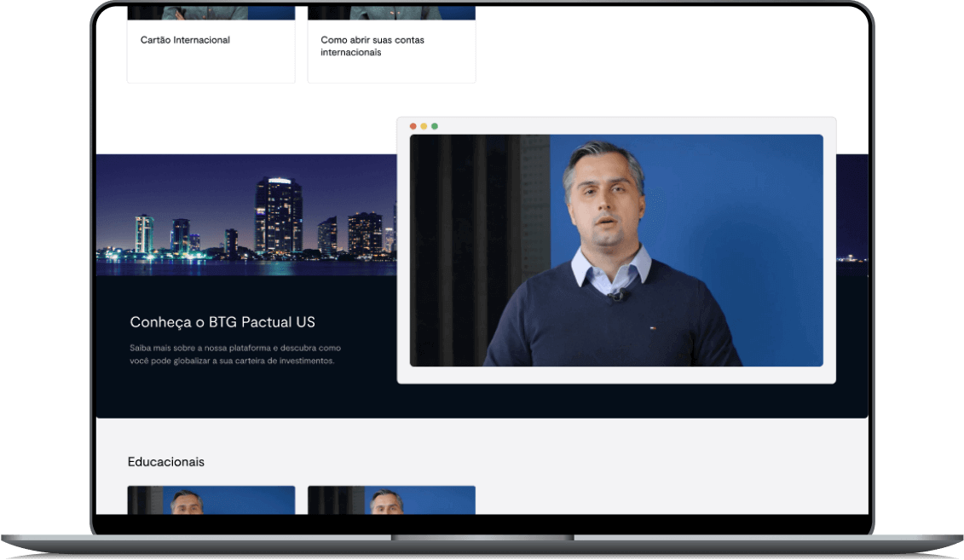This screenshot has width=964, height=560.
Task: Open the Cartão Internacional video card
Action: tap(211, 44)
